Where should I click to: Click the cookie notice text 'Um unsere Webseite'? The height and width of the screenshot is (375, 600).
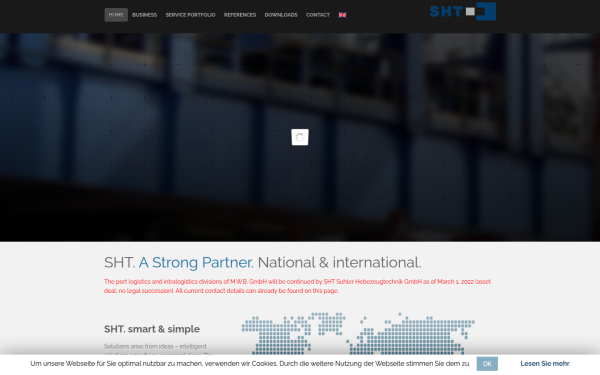250,364
